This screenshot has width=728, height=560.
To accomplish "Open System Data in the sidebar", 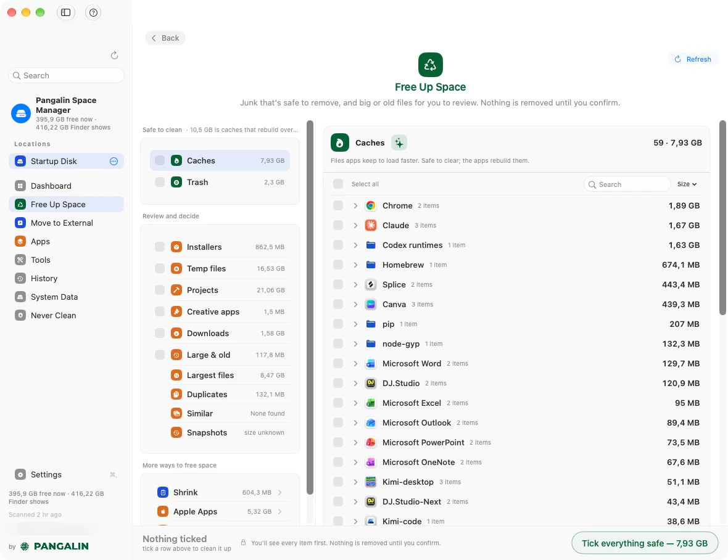I will coord(67,297).
